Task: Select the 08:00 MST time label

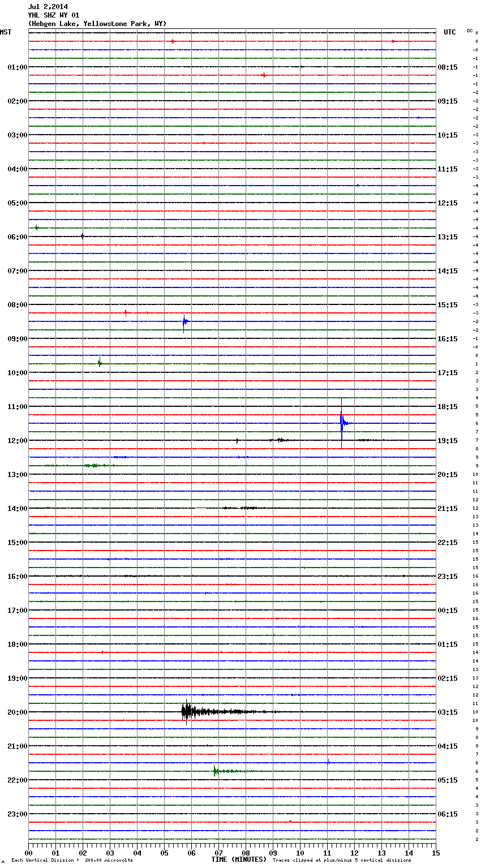Action: click(18, 304)
